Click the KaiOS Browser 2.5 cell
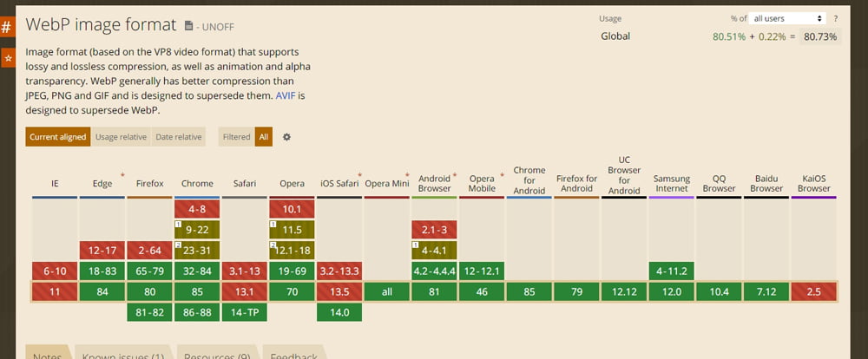868x359 pixels. coord(814,291)
